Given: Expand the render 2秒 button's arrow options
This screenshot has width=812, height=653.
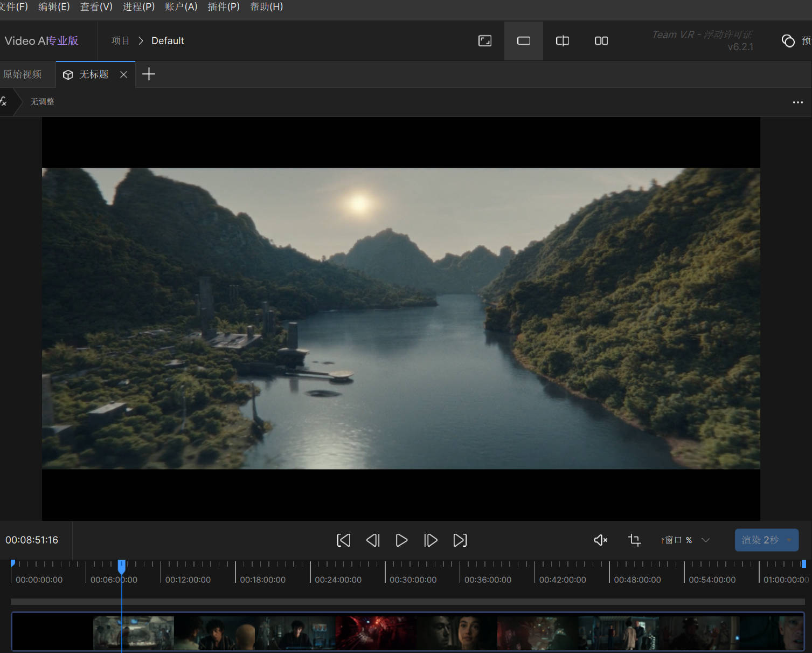Looking at the screenshot, I should (789, 540).
